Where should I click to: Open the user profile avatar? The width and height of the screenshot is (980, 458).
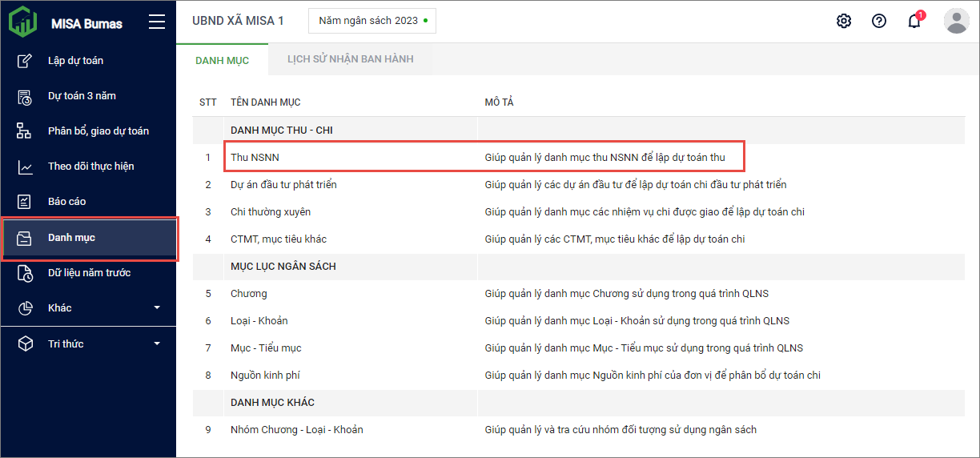(957, 21)
